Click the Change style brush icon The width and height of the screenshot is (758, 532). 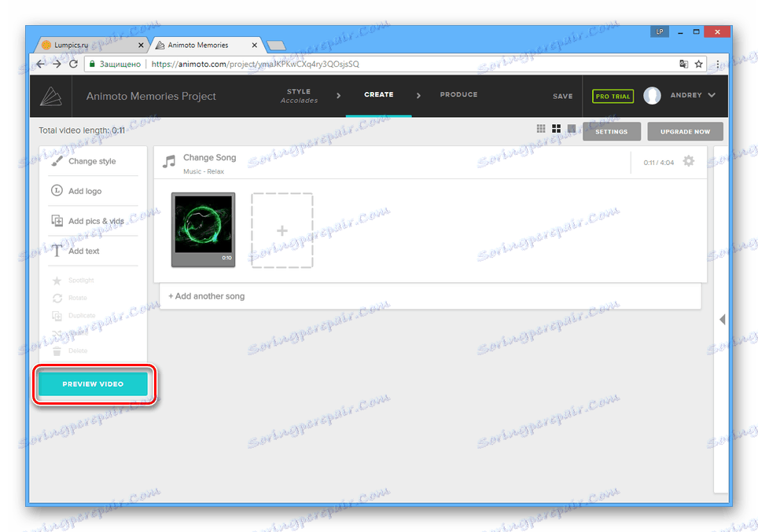pyautogui.click(x=57, y=161)
